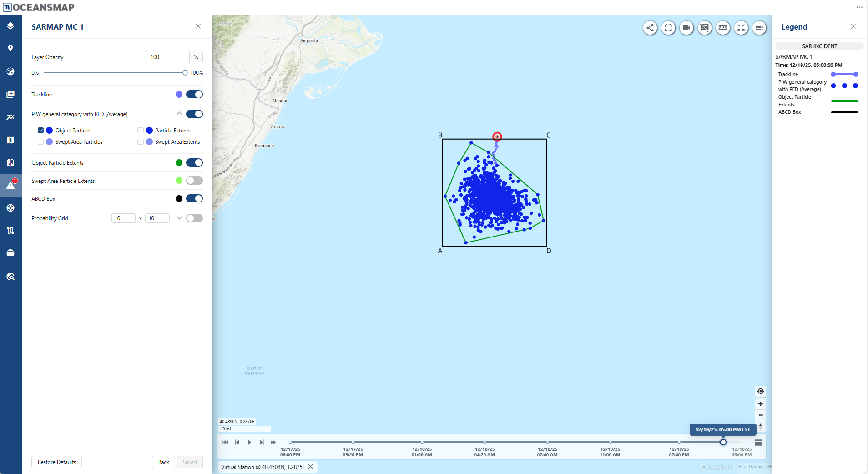Enable the Swept Area Particle Extents toggle
868x474 pixels.
(x=194, y=181)
